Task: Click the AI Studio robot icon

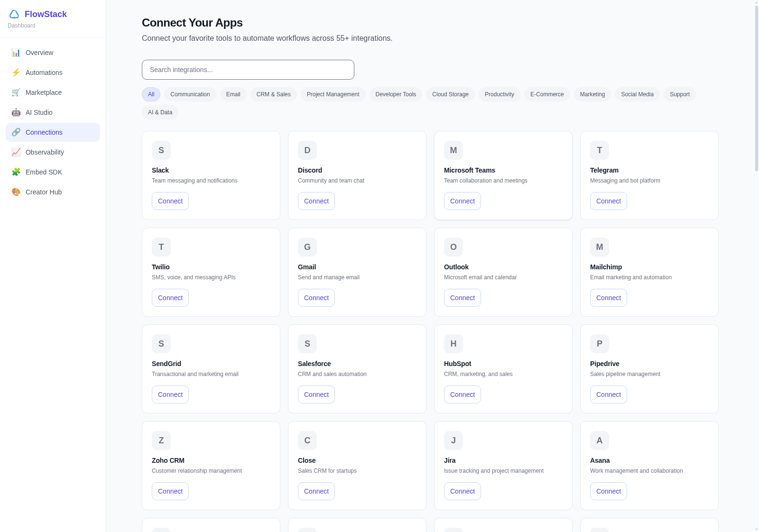Action: [16, 112]
